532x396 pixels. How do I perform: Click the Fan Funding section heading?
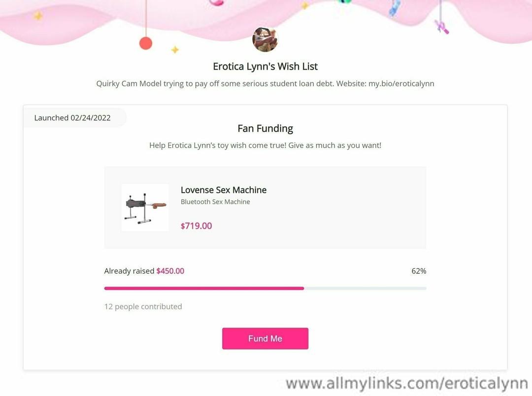point(265,128)
